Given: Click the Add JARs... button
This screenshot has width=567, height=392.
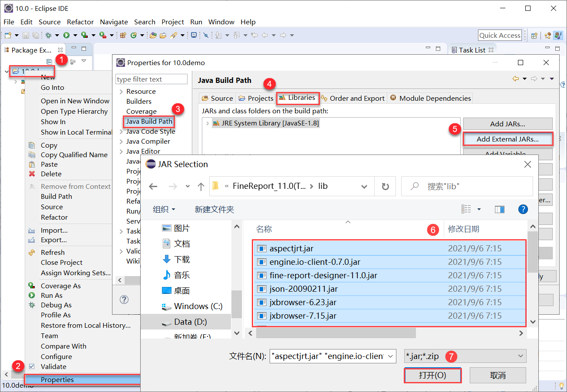Looking at the screenshot, I should pyautogui.click(x=508, y=124).
